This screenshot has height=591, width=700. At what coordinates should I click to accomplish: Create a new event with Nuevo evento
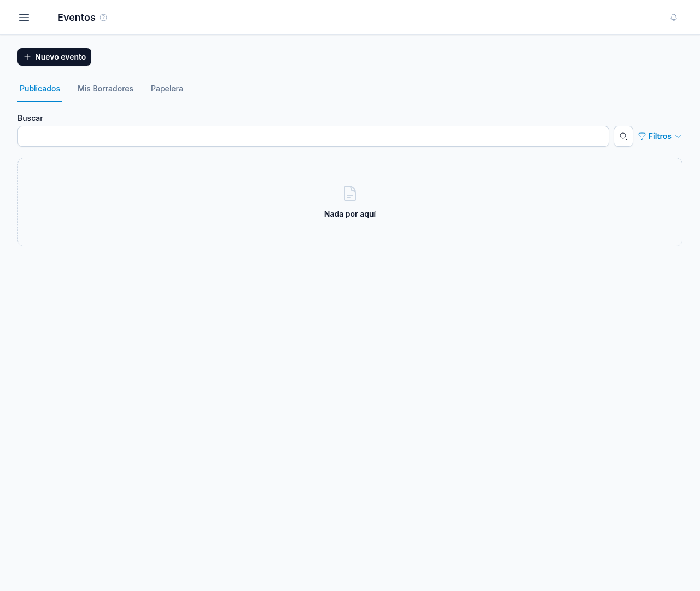54,57
